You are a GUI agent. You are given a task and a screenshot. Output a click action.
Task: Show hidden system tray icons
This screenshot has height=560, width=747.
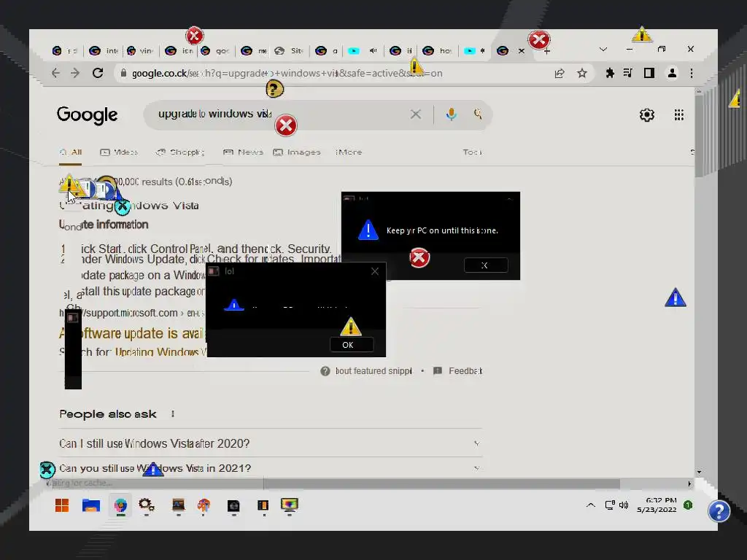[x=591, y=505]
